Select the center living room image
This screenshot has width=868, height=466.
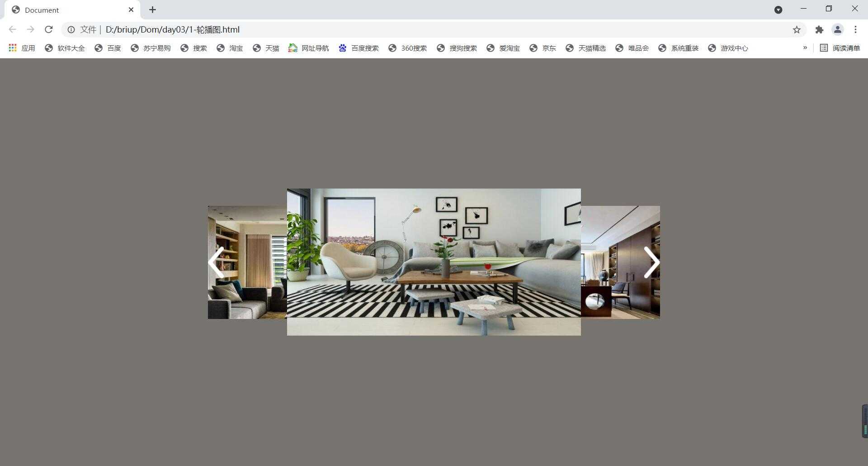tap(434, 262)
